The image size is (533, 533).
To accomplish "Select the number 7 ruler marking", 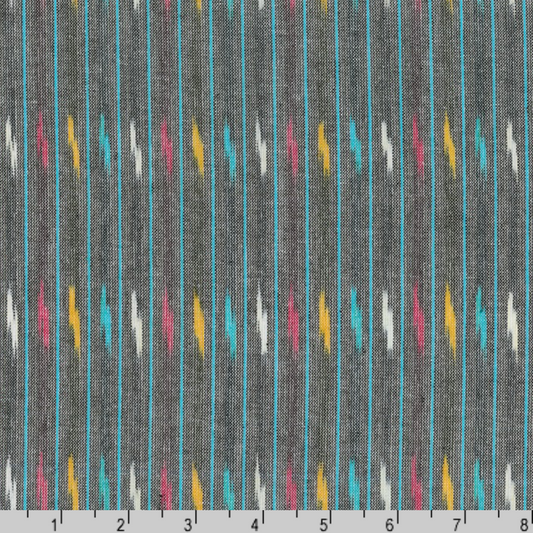I will 457,525.
